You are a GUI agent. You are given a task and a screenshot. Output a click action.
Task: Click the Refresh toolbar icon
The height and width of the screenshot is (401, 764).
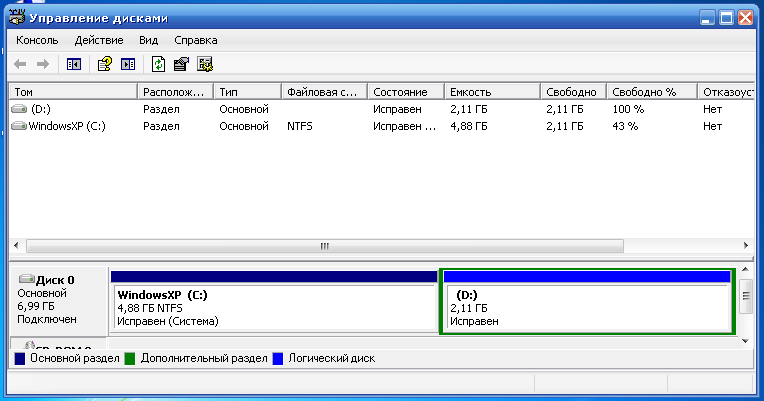click(x=158, y=64)
